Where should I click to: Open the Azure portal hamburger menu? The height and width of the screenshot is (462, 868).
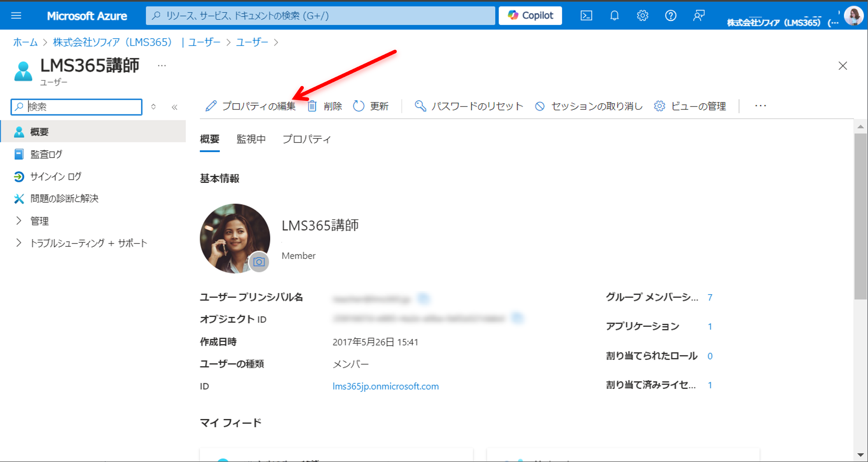16,16
